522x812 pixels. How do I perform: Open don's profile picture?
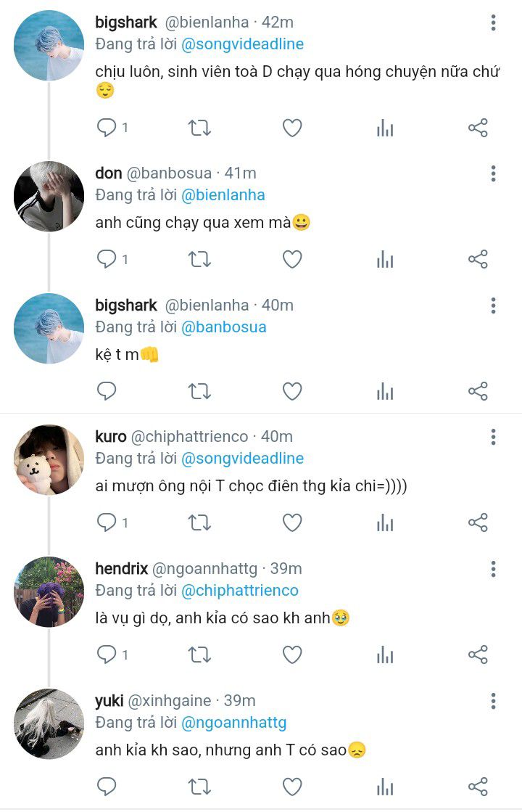(49, 197)
